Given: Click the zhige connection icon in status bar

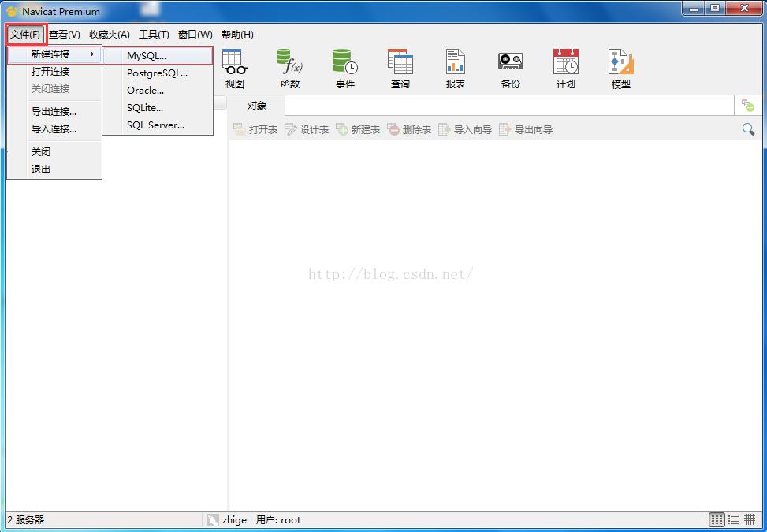Looking at the screenshot, I should (x=212, y=519).
